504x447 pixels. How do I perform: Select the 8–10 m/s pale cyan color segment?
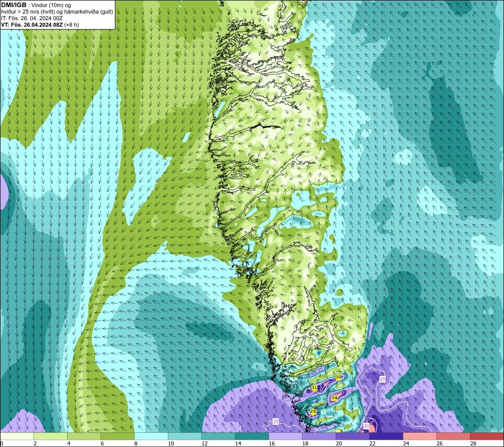point(151,436)
